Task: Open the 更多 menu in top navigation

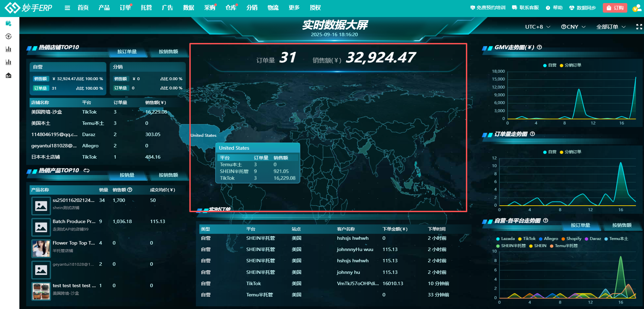Action: pos(294,8)
